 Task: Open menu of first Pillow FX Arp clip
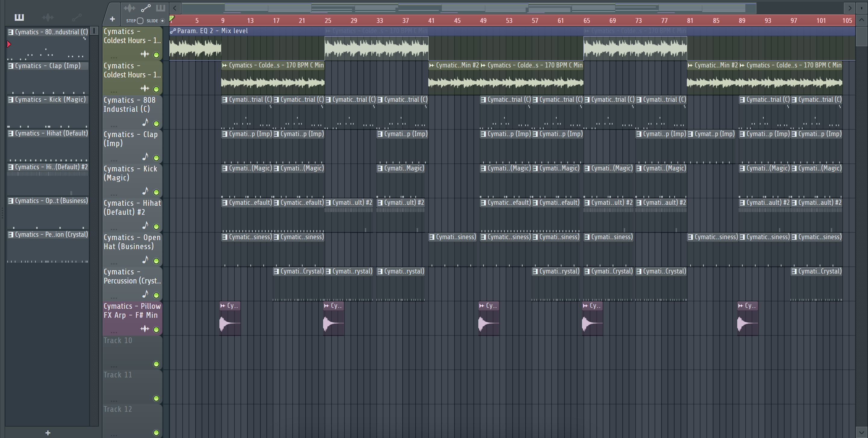pos(223,306)
